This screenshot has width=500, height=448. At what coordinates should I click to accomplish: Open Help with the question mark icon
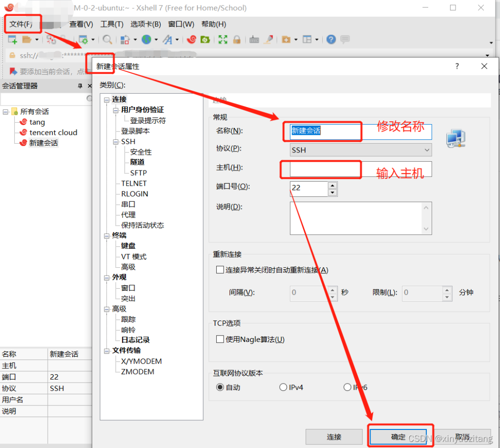[x=330, y=40]
